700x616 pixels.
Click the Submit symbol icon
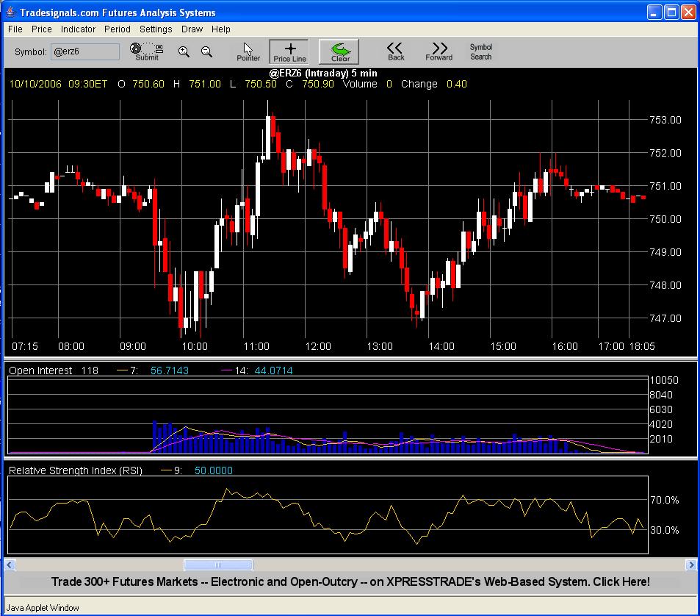click(147, 51)
